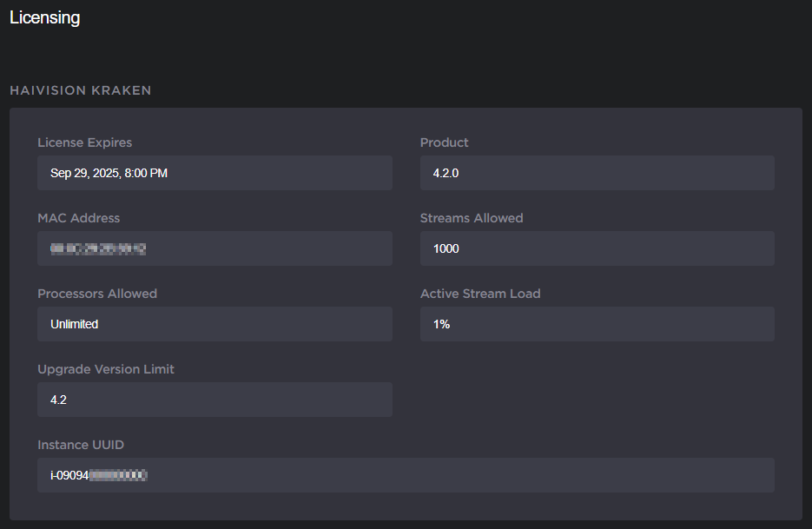
Task: Select the MAC Address field
Action: [x=215, y=248]
